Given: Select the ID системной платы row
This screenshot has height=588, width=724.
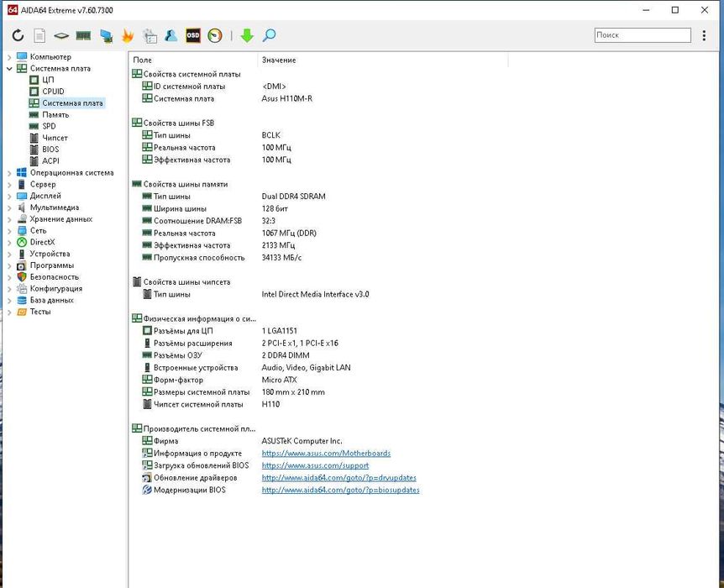Looking at the screenshot, I should [x=214, y=87].
